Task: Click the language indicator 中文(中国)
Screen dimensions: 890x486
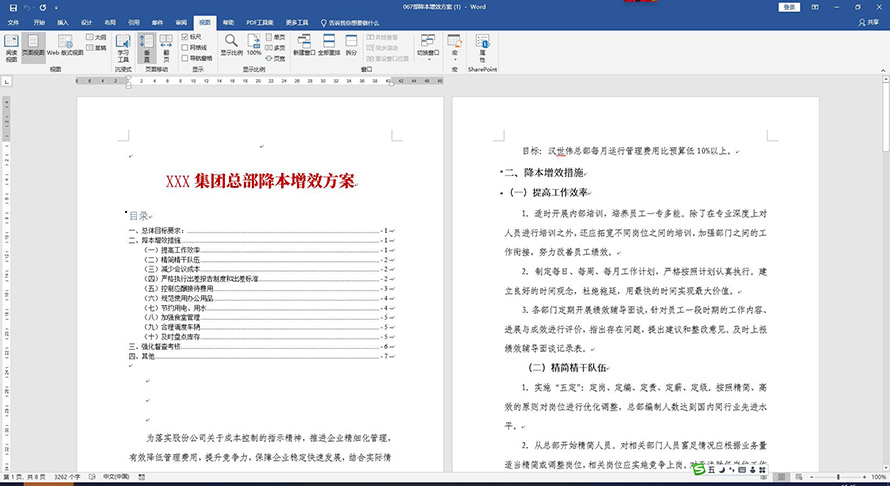Action: [116, 477]
